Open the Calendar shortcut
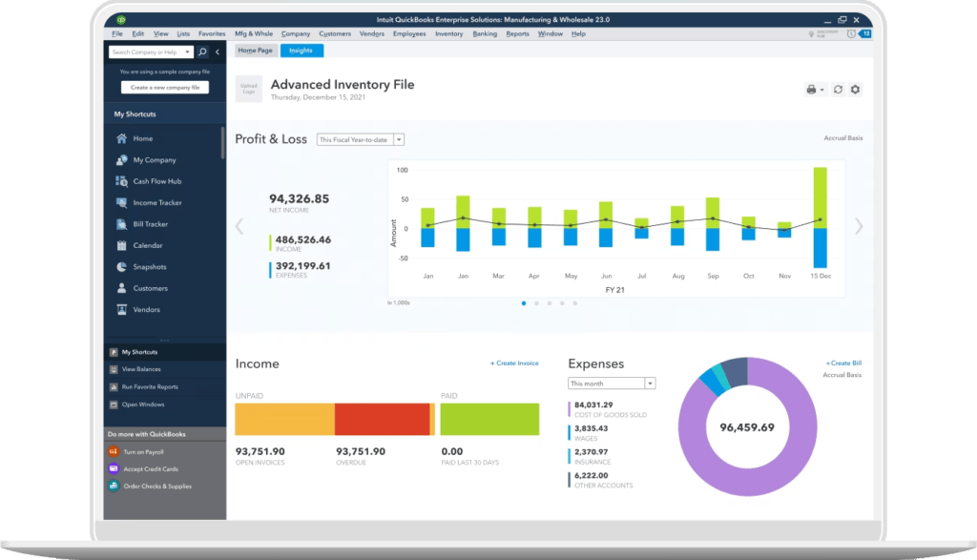Image resolution: width=977 pixels, height=560 pixels. coord(143,245)
